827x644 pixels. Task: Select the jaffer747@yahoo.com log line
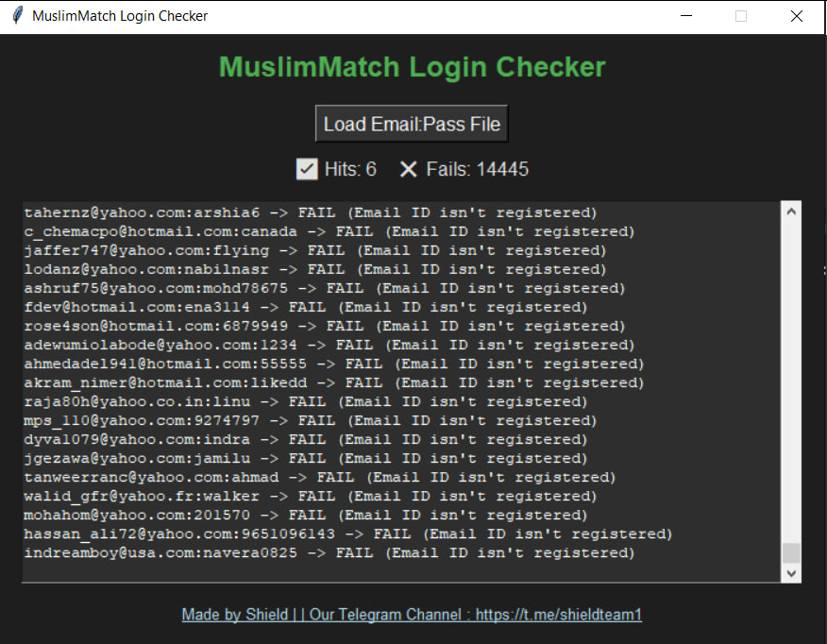tap(315, 250)
